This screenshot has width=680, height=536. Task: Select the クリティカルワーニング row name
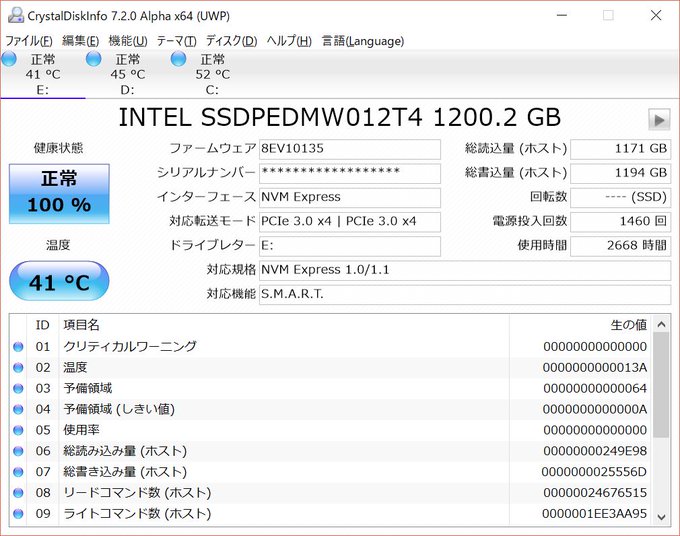[130, 346]
